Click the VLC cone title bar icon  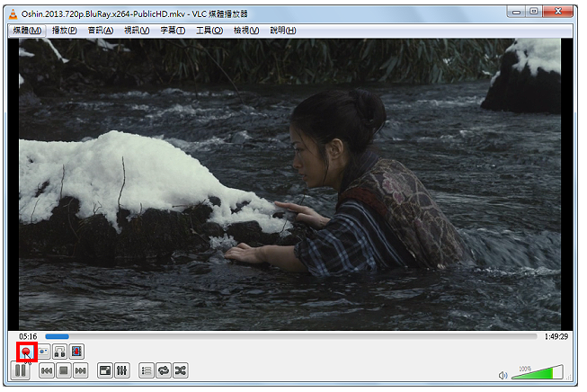coord(13,14)
